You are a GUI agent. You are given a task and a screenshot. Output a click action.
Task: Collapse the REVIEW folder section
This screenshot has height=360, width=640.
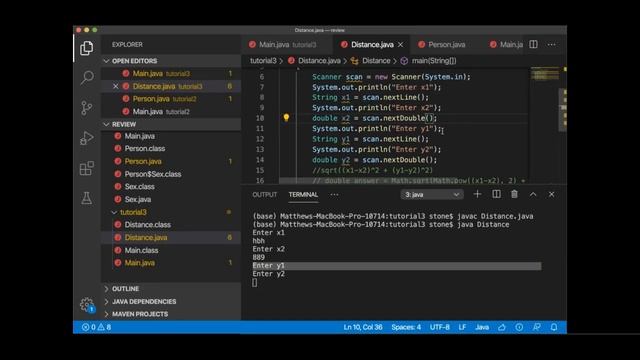point(171,124)
